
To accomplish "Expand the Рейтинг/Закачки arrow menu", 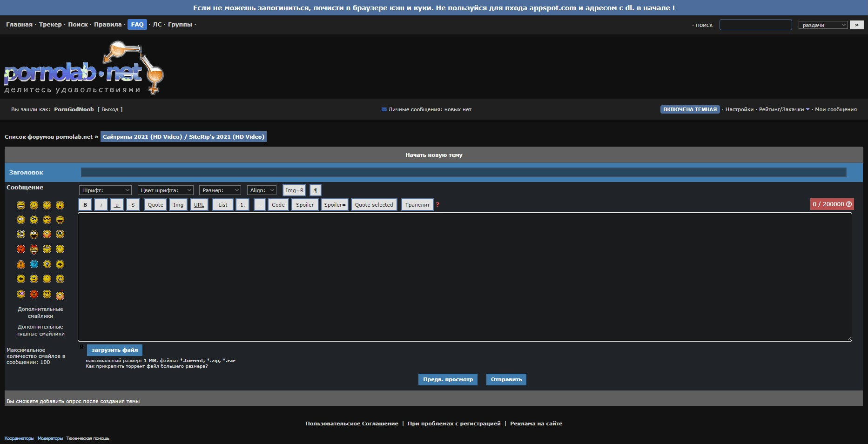I will pyautogui.click(x=807, y=109).
